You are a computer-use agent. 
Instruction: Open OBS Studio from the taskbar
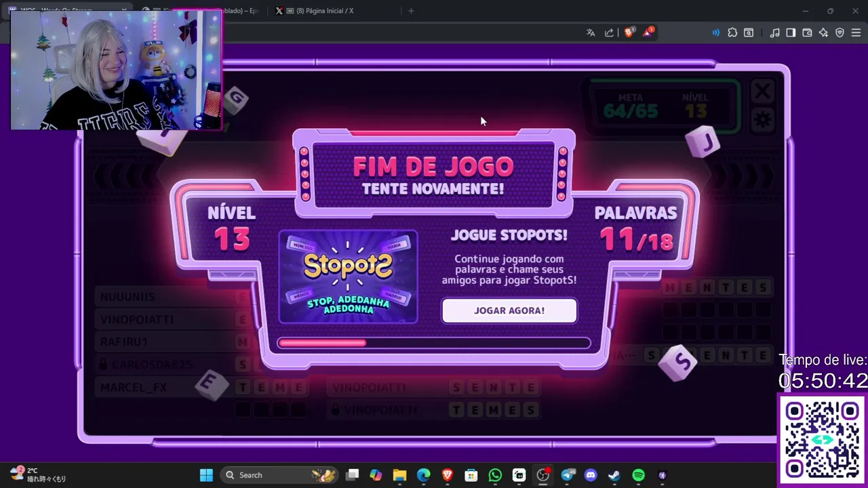542,475
